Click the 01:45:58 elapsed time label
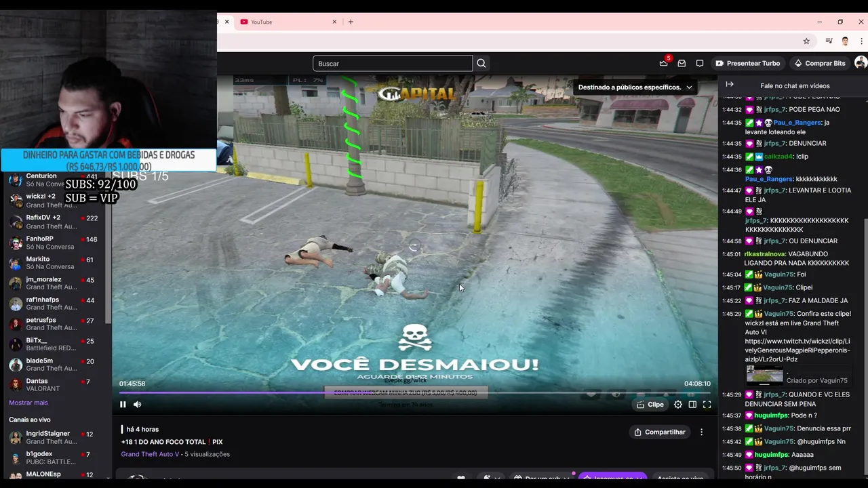This screenshot has height=488, width=868. point(132,384)
